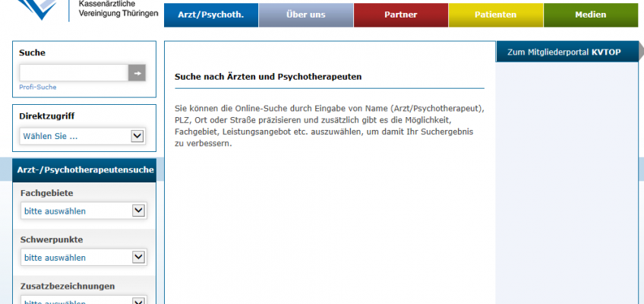Viewport: 644px width, 304px height.
Task: Click the Kassenärztliche Vereinigung Thüringen title text
Action: pyautogui.click(x=118, y=8)
